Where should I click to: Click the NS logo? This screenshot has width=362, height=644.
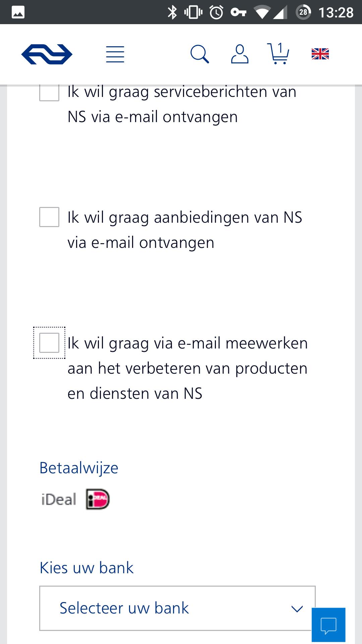(x=47, y=54)
